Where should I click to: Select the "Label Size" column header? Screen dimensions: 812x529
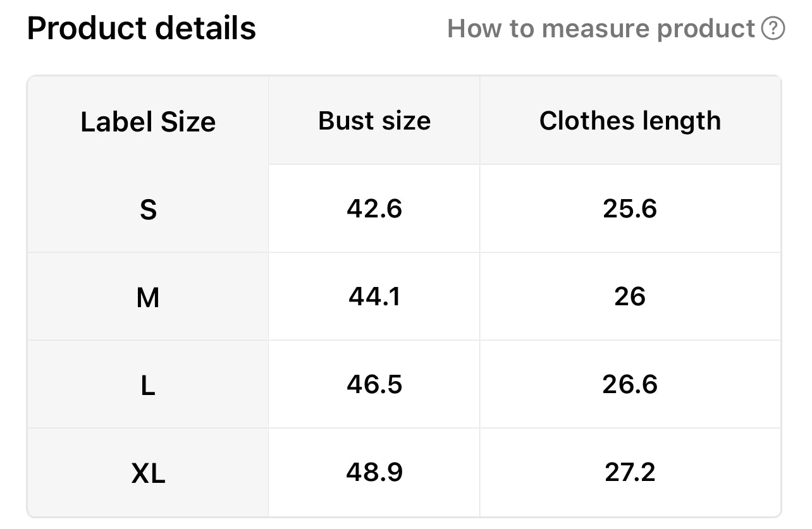click(x=148, y=121)
